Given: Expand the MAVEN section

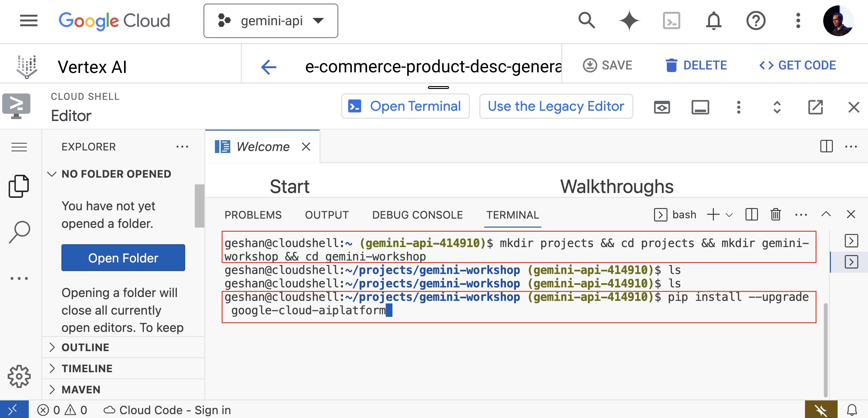Looking at the screenshot, I should (x=81, y=389).
